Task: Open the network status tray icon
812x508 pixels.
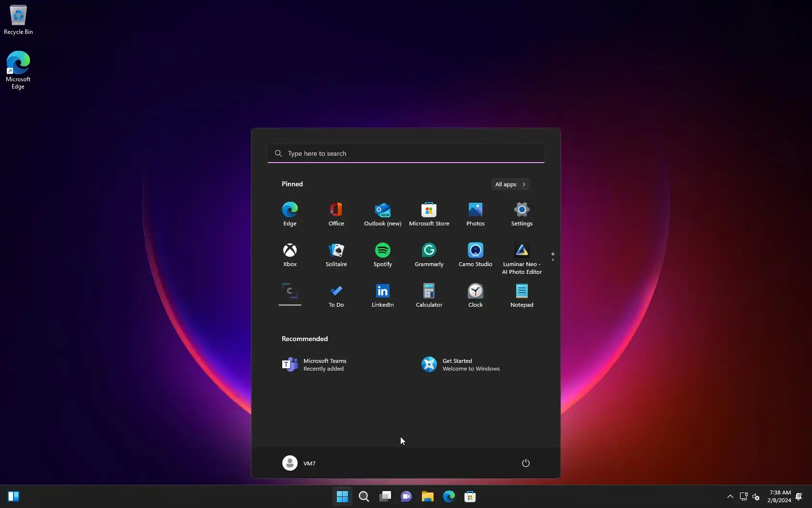Action: point(744,496)
